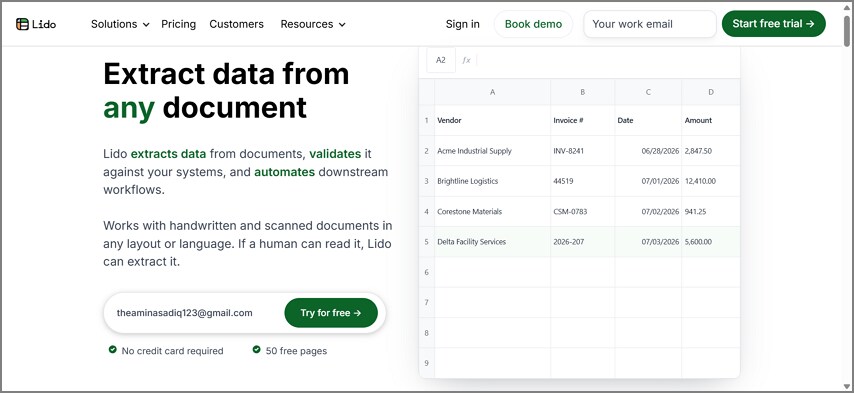Select column C header
Image resolution: width=854 pixels, height=393 pixels.
pos(648,92)
